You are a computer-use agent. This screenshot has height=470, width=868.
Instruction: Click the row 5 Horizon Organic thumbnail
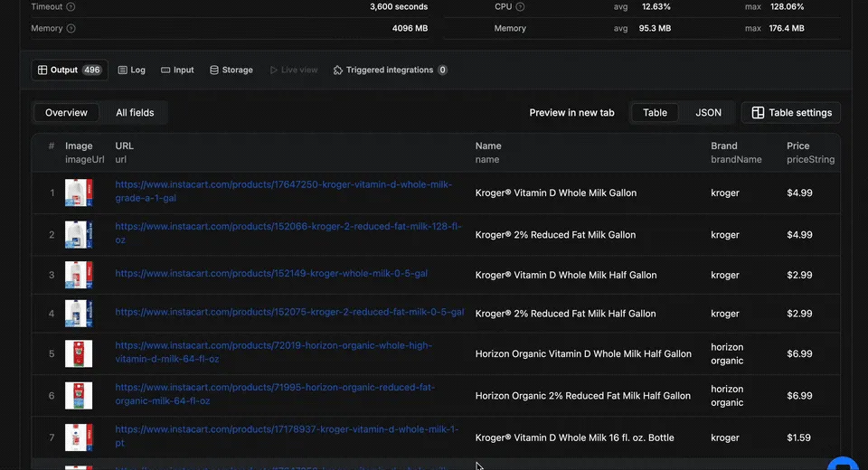click(x=79, y=354)
